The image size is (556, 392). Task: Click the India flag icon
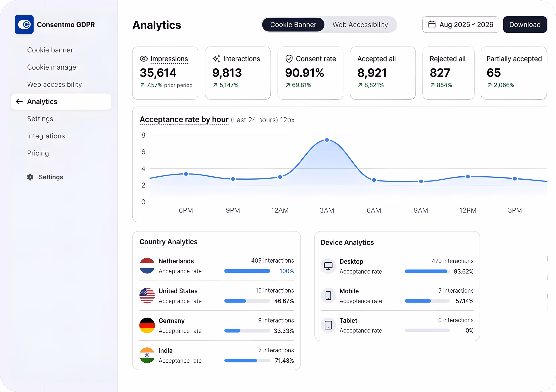pos(147,355)
